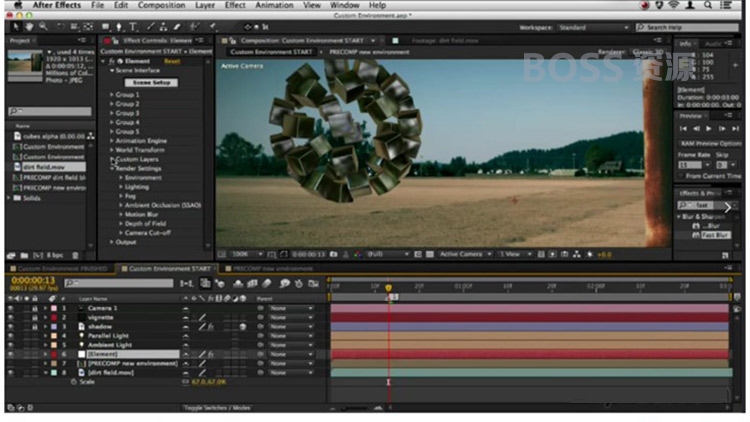Screen dimensions: 750x422
Task: Play the preview
Action: (x=709, y=129)
